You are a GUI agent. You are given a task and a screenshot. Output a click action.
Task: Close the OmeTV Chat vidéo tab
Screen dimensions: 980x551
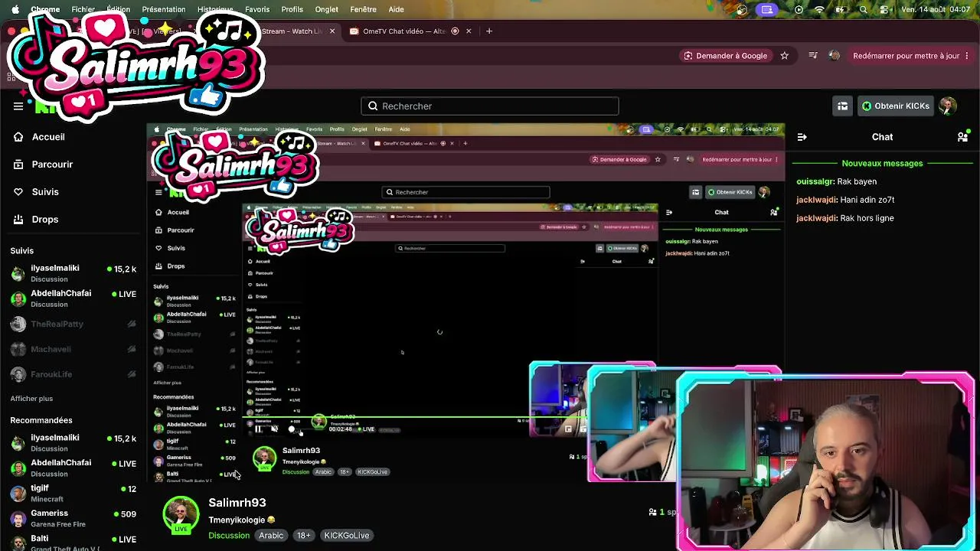469,31
